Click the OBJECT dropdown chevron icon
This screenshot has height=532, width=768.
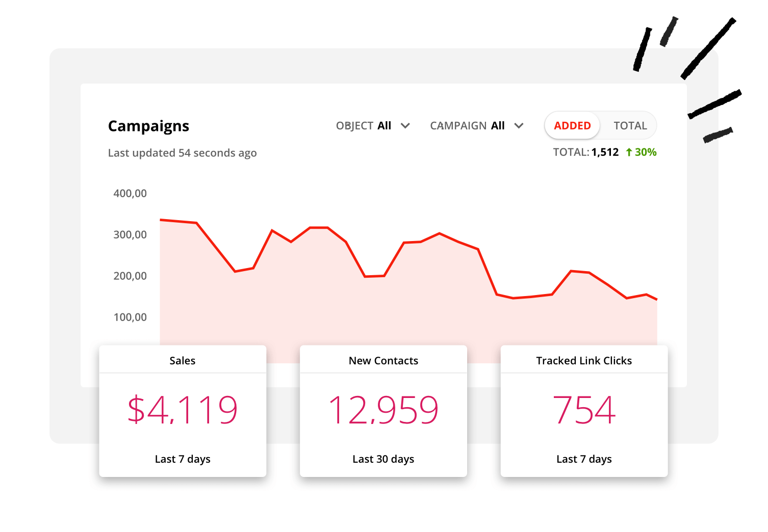[x=405, y=125]
